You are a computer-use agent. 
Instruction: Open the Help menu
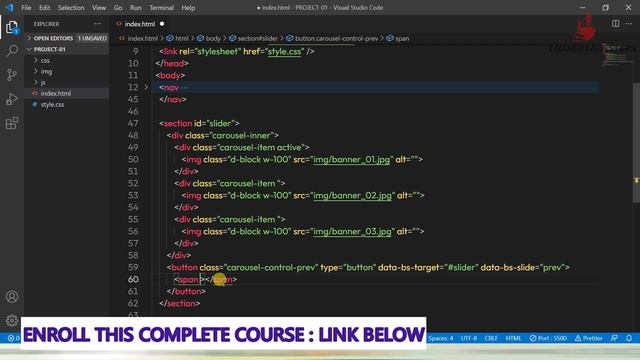coord(188,7)
